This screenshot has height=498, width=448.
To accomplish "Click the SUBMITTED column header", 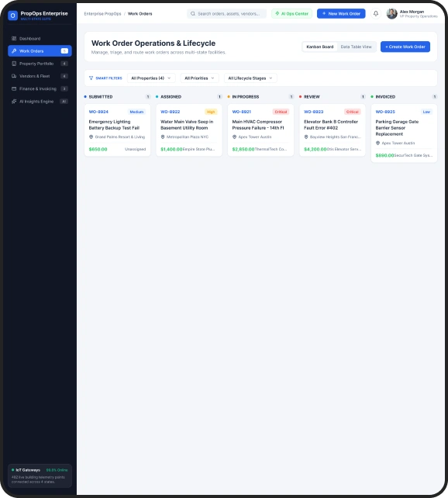I will coord(101,97).
